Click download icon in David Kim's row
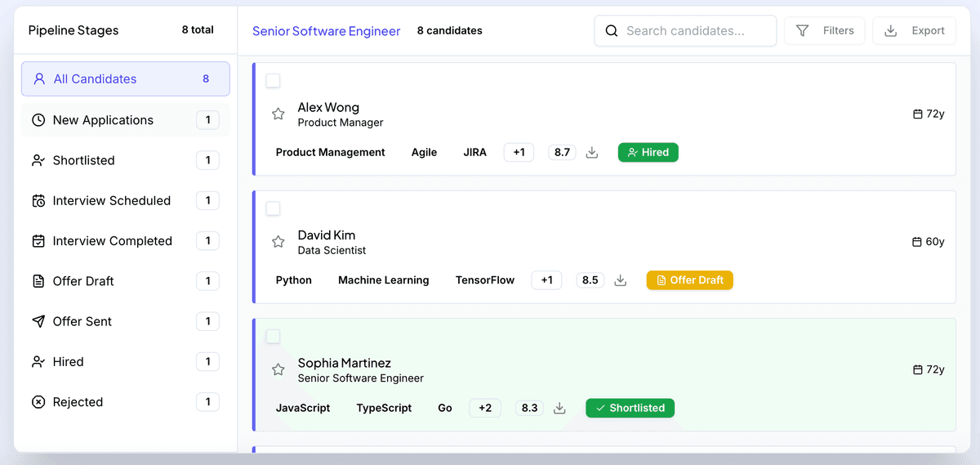 (x=620, y=280)
